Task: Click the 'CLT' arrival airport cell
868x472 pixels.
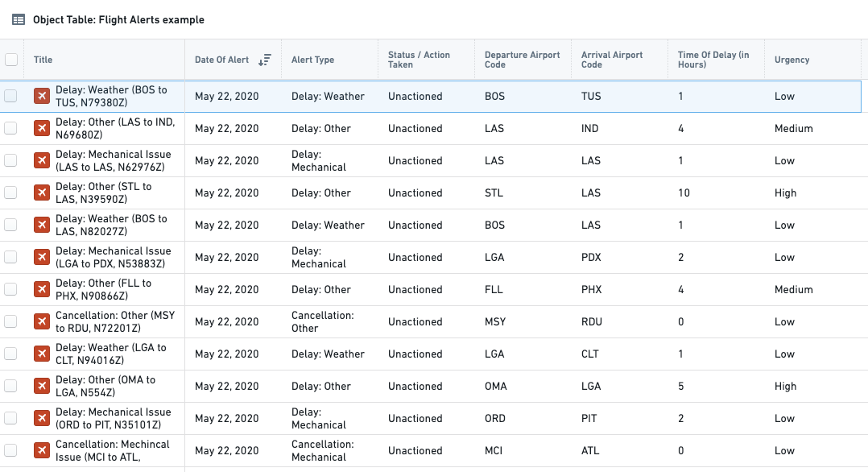Action: pyautogui.click(x=590, y=354)
